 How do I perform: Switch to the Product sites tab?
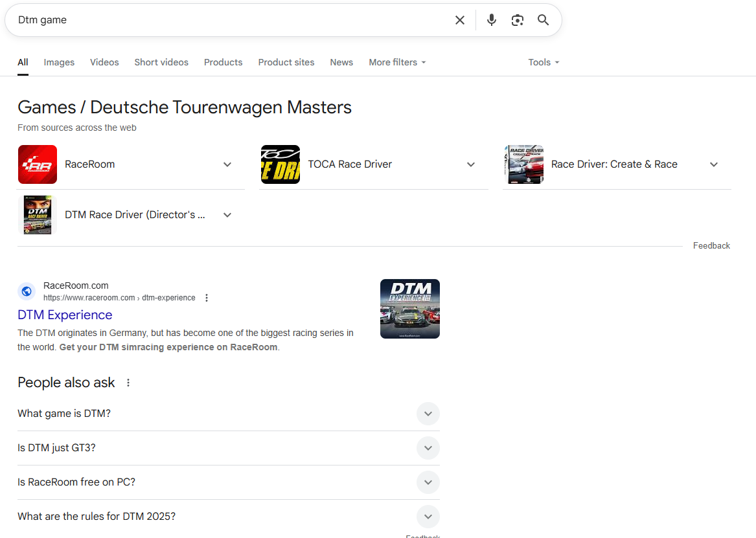click(x=286, y=62)
